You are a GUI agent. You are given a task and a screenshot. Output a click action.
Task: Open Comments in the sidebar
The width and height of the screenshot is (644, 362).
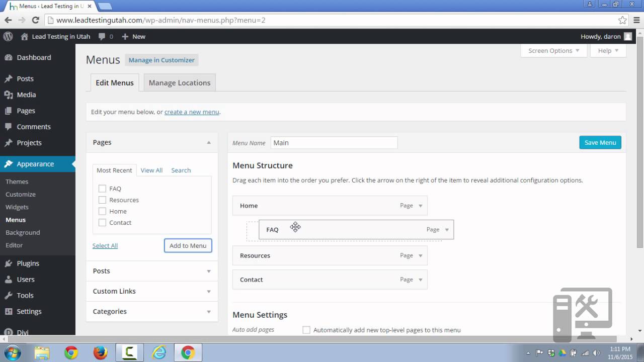[x=33, y=127]
